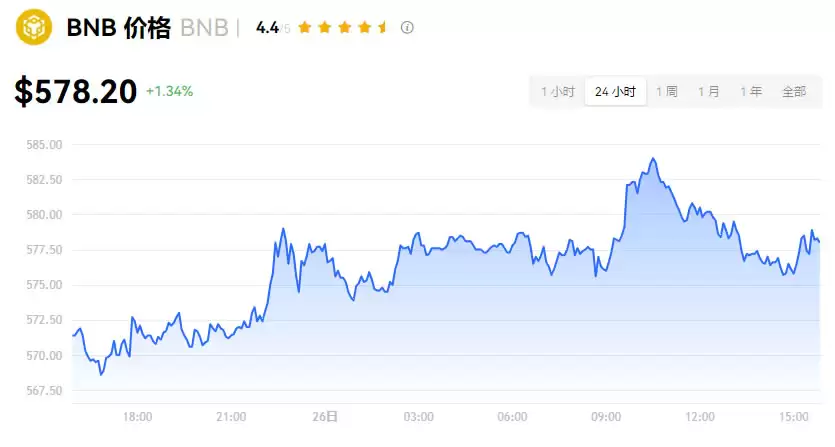Viewport: 835px width, 447px height.
Task: Click the 4.4 rating score
Action: click(x=267, y=28)
